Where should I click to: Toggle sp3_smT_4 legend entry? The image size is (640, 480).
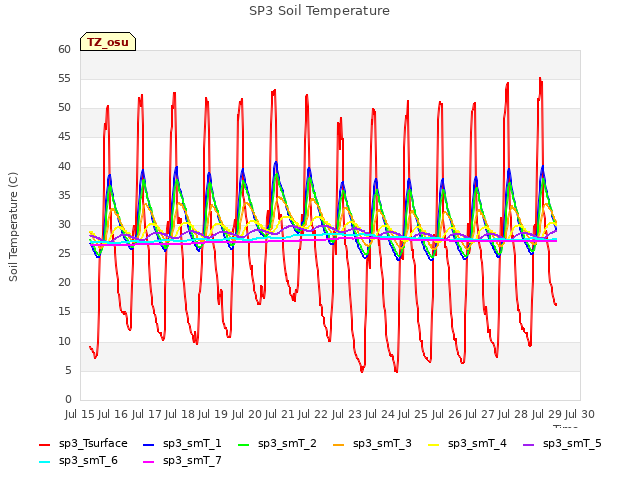coord(467,444)
